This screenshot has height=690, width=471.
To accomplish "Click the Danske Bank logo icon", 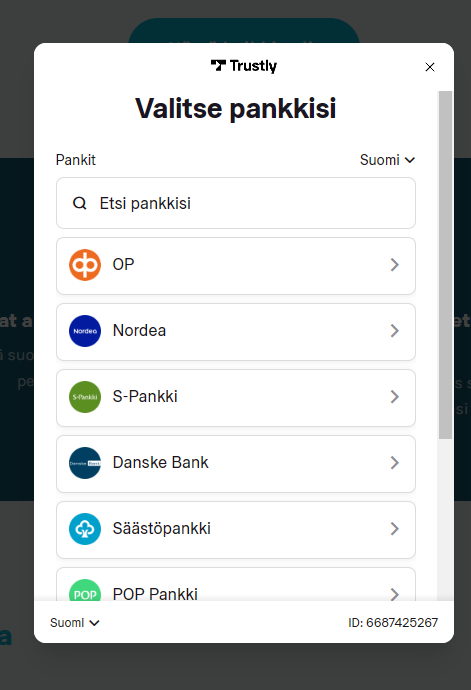I will point(85,463).
